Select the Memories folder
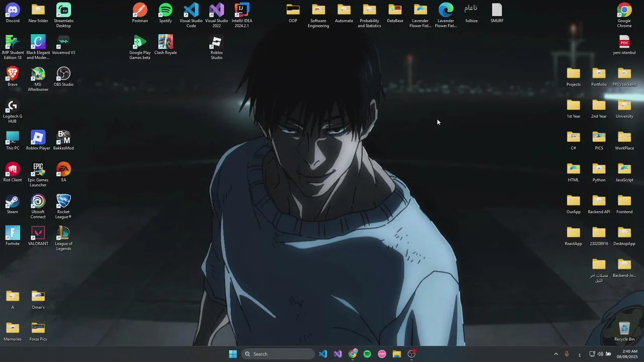 13,331
